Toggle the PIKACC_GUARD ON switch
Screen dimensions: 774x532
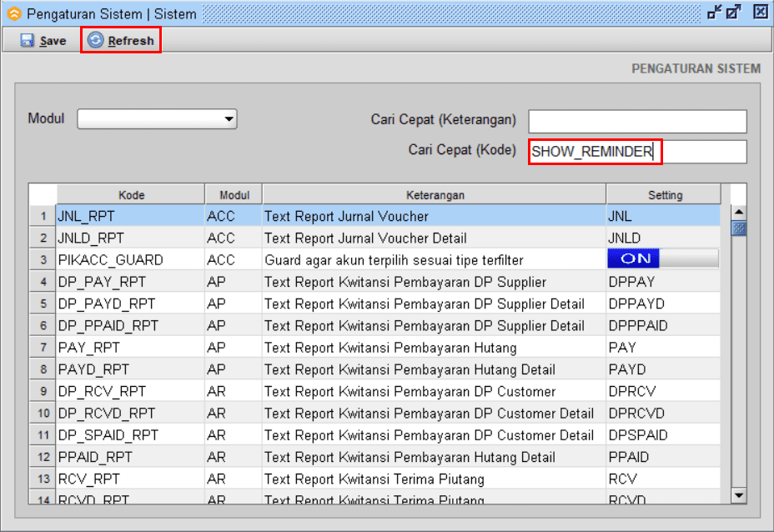663,258
